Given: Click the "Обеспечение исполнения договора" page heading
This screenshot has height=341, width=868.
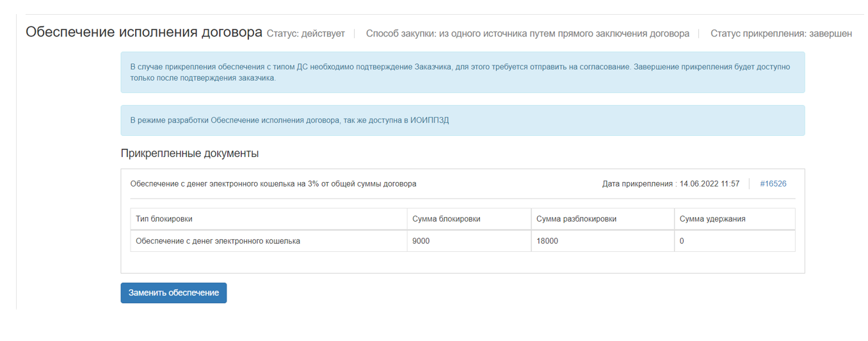Looking at the screenshot, I should (143, 33).
